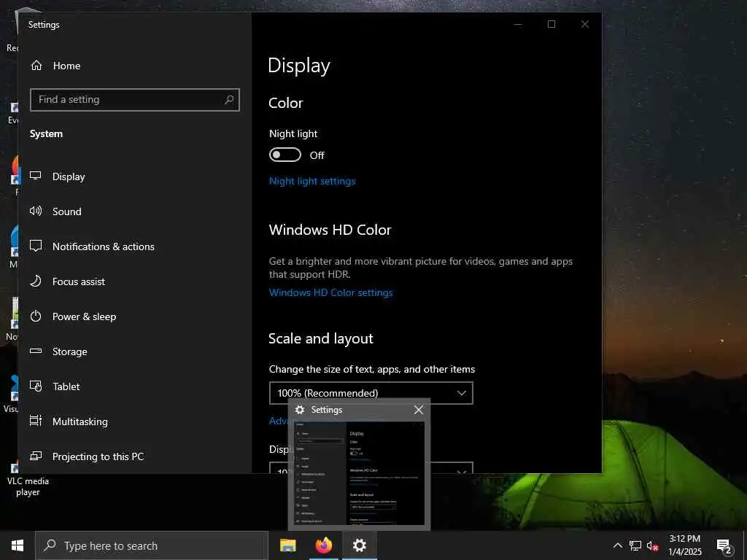
Task: Open Night light settings link
Action: (x=312, y=181)
